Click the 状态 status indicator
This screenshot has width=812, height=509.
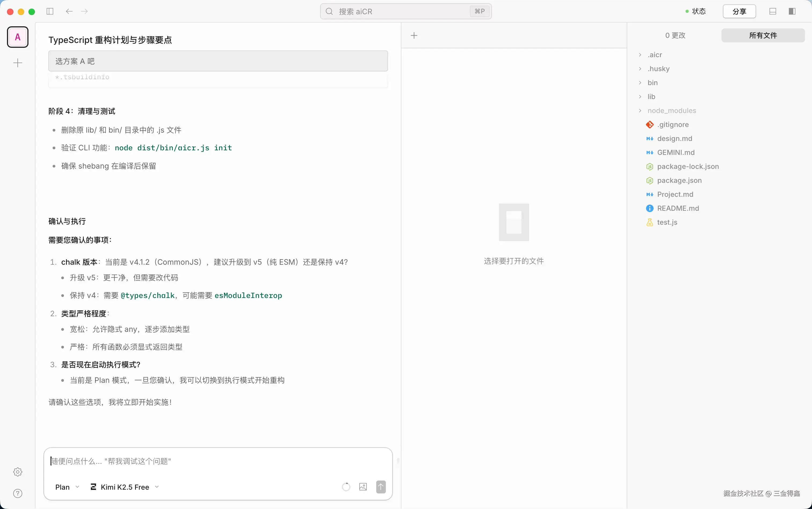pyautogui.click(x=695, y=12)
